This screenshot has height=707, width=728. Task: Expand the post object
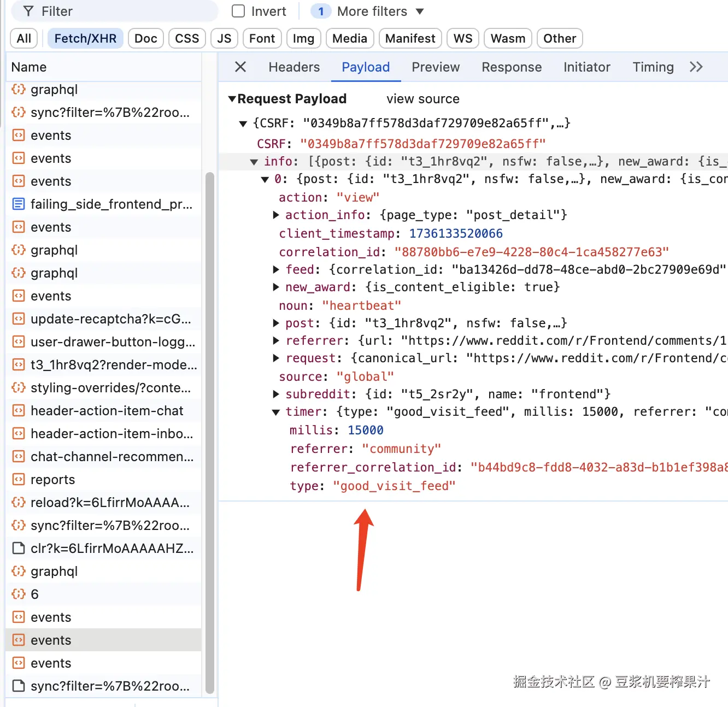pos(276,323)
